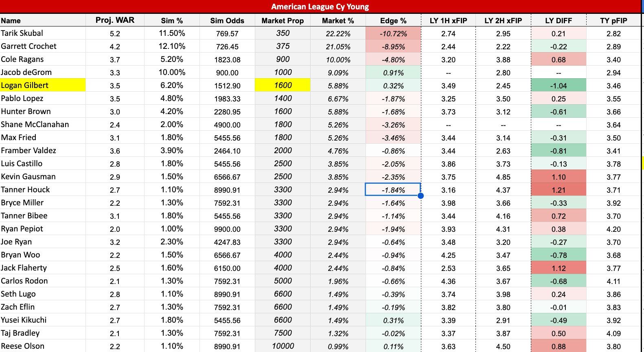644x352 pixels.
Task: Click Pablo Lopez's 1983.33 Sim Odds cell
Action: [227, 98]
